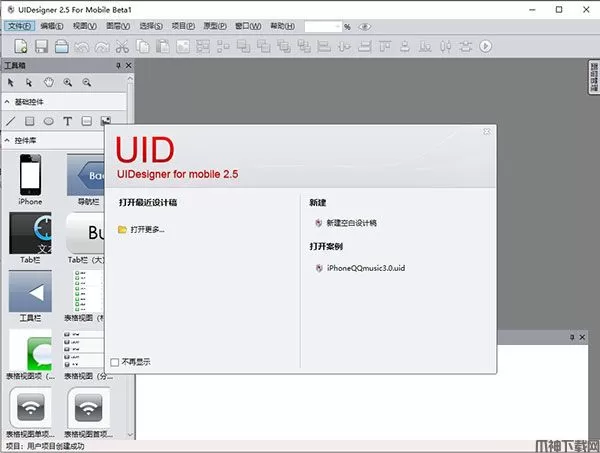
Task: Toggle the eye preview icon in menu bar
Action: click(x=364, y=27)
